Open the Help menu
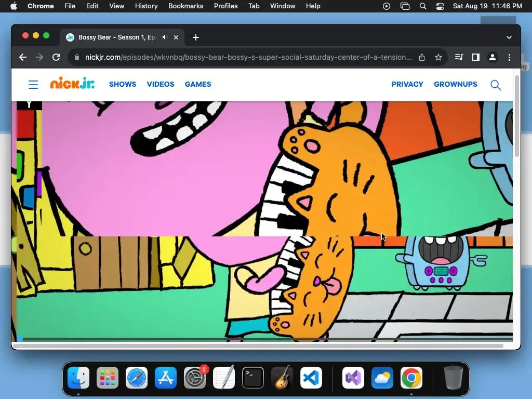The height and width of the screenshot is (399, 532). point(313,6)
